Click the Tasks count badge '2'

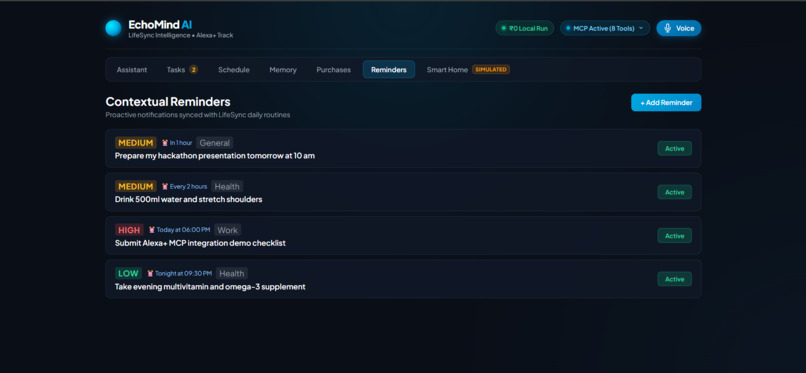coord(194,69)
